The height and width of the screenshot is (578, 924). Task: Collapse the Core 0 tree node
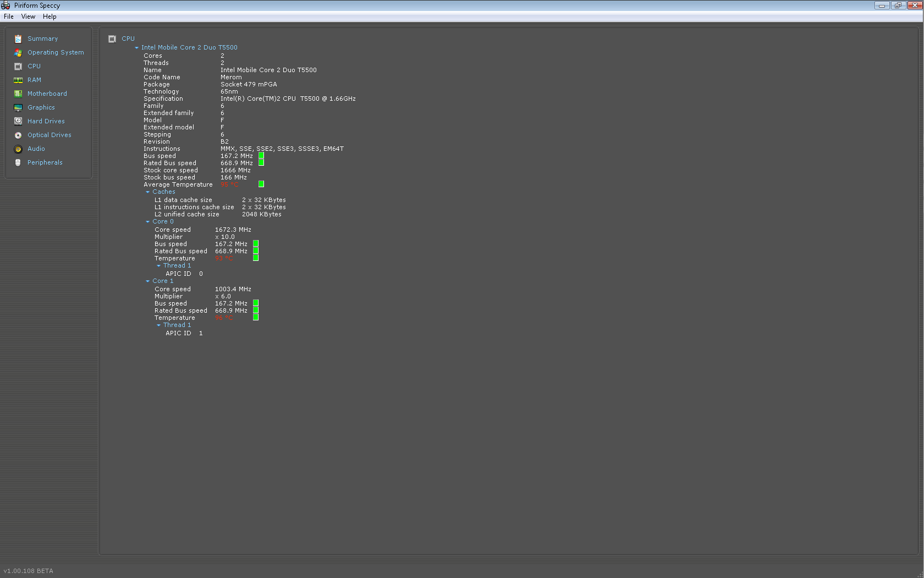click(147, 222)
